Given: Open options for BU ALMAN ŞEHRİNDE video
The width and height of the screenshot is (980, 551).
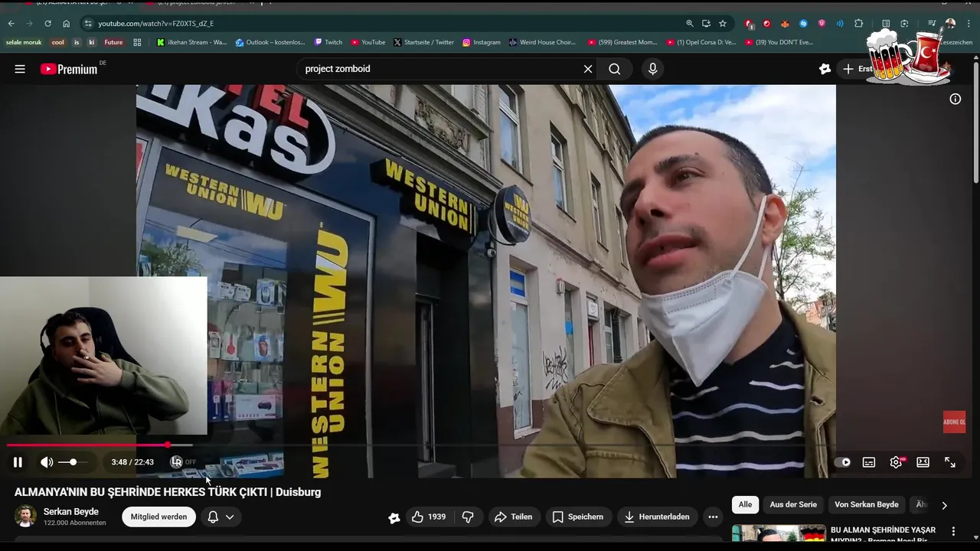Looking at the screenshot, I should pyautogui.click(x=953, y=531).
